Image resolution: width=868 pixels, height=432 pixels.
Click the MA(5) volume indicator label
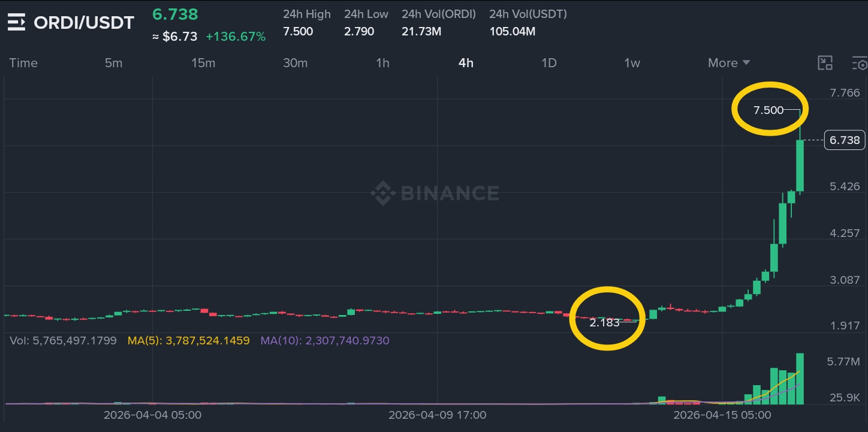click(188, 341)
